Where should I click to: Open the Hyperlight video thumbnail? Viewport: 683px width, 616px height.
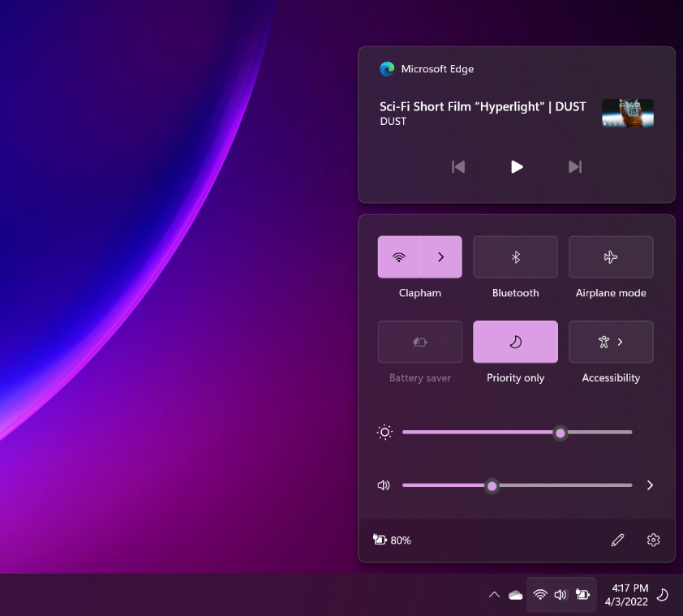tap(627, 114)
